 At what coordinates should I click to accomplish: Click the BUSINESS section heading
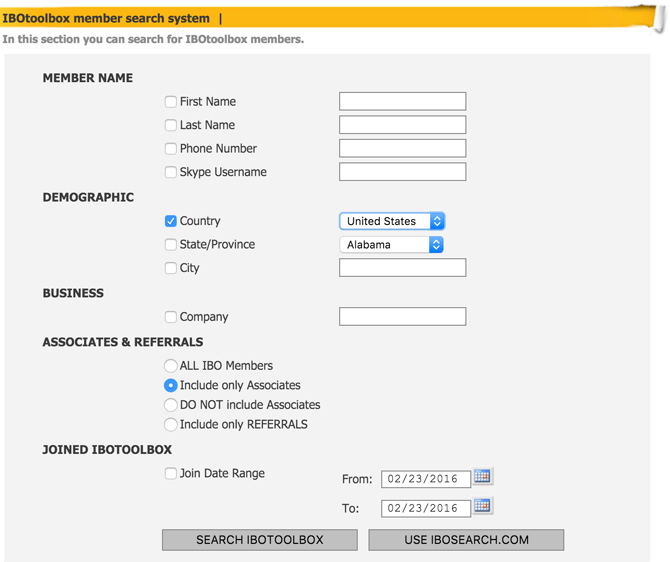coord(73,293)
